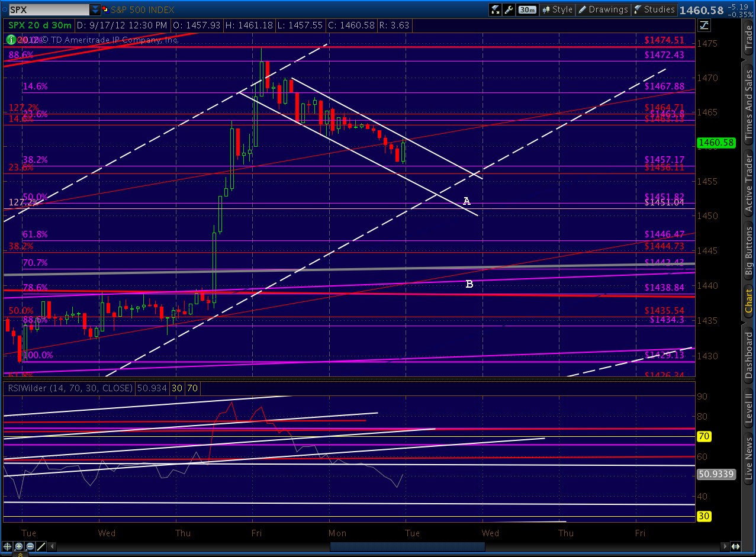The width and height of the screenshot is (756, 557).
Task: Click the S&P 500 INDEX title
Action: [143, 9]
